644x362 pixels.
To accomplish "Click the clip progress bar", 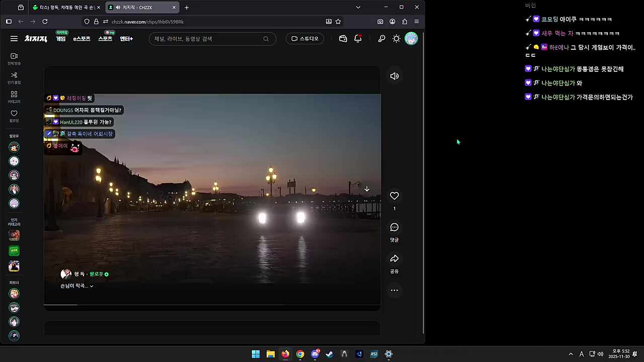I will pos(211,305).
